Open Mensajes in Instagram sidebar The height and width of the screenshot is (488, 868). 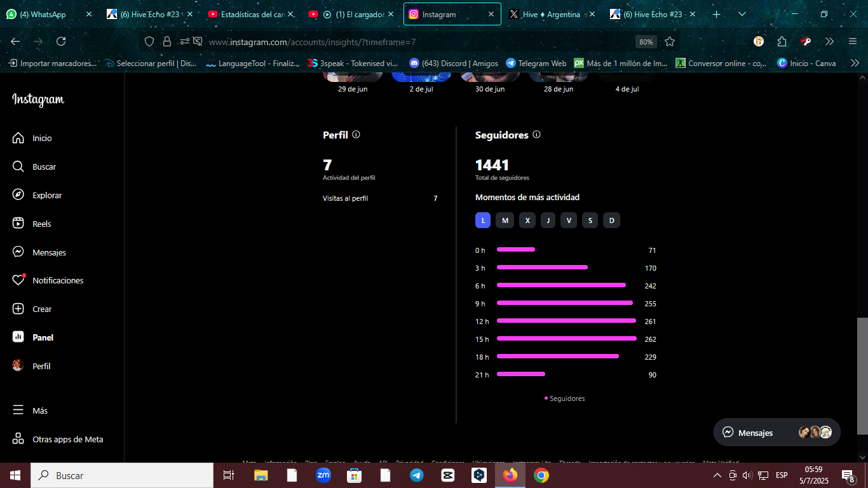click(x=39, y=252)
